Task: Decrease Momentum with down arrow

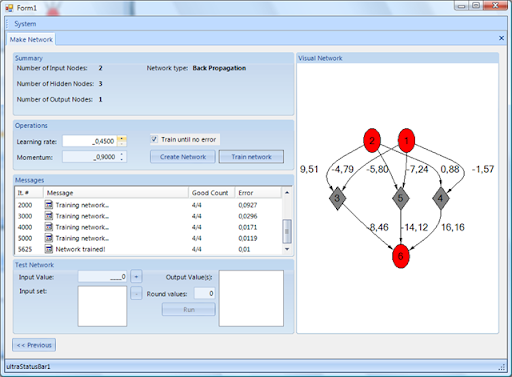Action: [x=122, y=159]
